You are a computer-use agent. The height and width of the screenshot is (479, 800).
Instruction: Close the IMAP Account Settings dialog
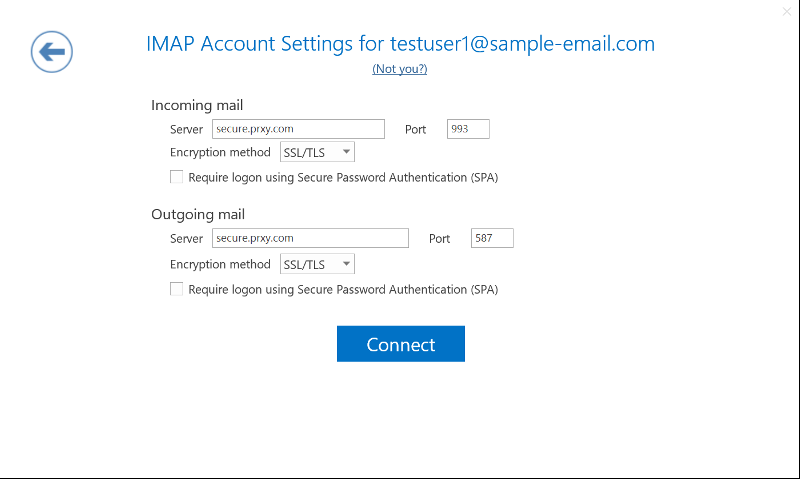click(x=786, y=11)
